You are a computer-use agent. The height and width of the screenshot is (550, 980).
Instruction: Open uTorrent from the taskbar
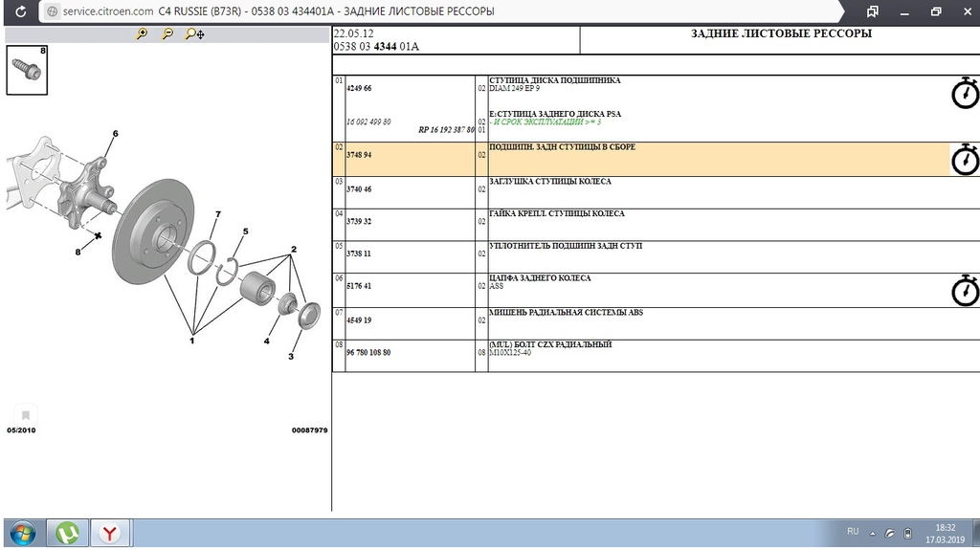coord(67,534)
